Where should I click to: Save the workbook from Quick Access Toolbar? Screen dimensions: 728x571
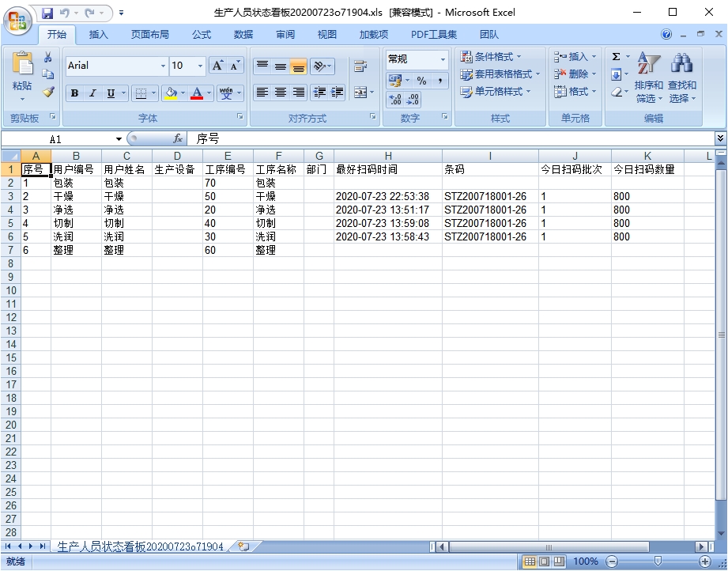[47, 13]
